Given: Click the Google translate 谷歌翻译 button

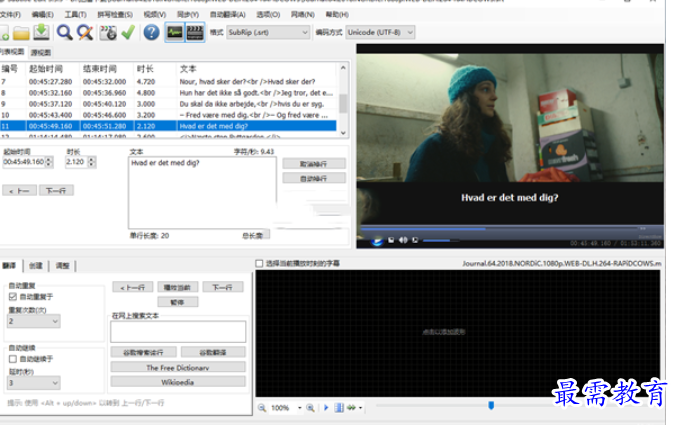Looking at the screenshot, I should coord(213,353).
